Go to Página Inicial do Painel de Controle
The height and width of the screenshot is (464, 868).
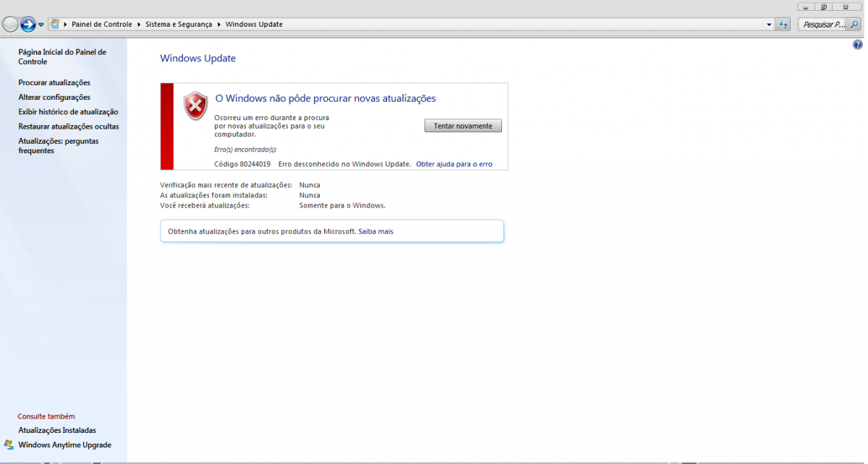62,57
